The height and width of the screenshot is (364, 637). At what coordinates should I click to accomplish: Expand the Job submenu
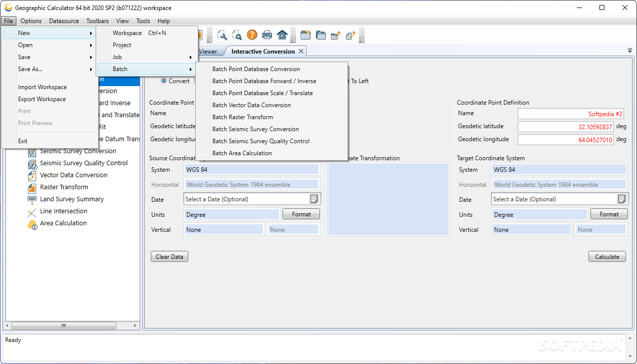(146, 57)
